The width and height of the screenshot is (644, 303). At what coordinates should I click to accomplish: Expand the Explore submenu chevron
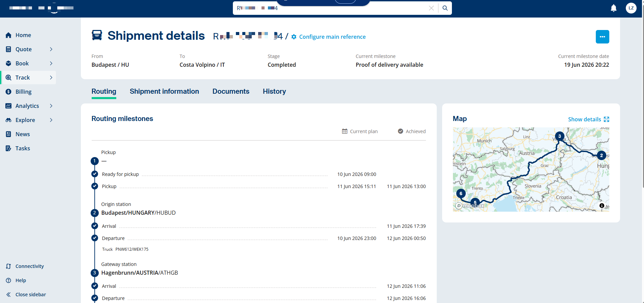(51, 120)
